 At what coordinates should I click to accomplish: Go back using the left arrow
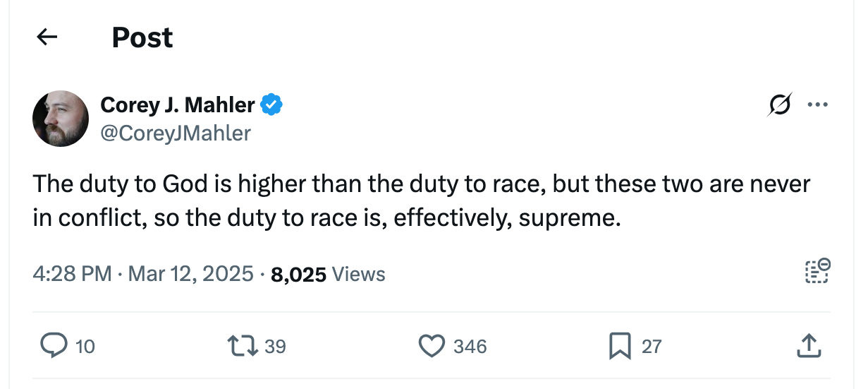(x=47, y=37)
